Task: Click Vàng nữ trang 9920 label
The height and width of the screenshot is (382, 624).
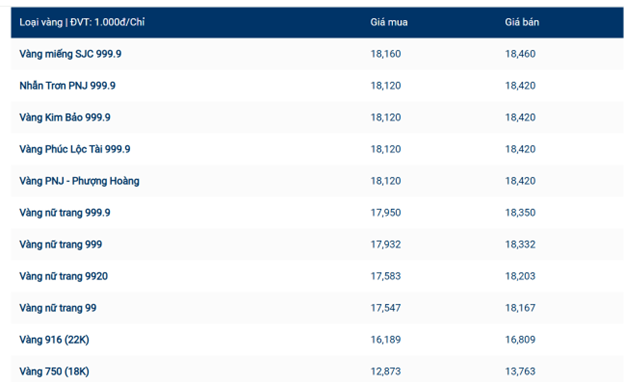Action: coord(64,276)
